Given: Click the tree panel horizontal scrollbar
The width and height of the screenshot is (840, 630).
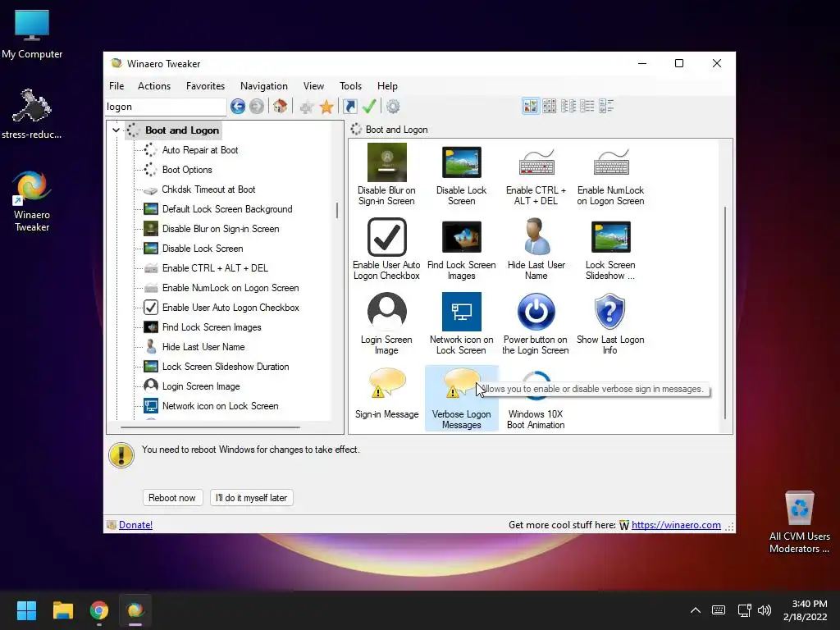Looking at the screenshot, I should coord(210,427).
